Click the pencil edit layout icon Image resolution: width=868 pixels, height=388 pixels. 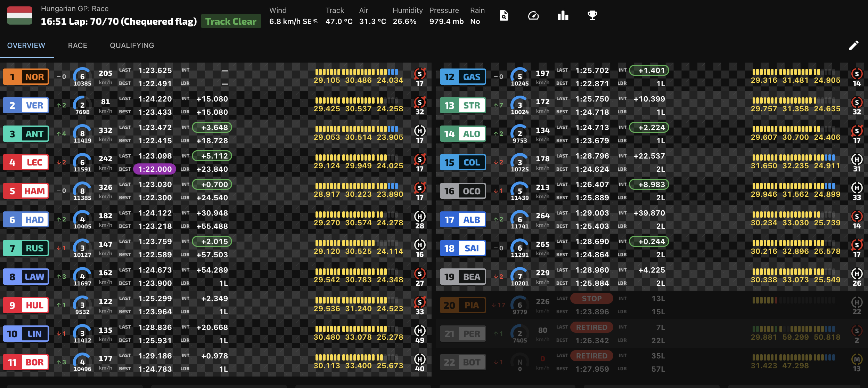[854, 45]
